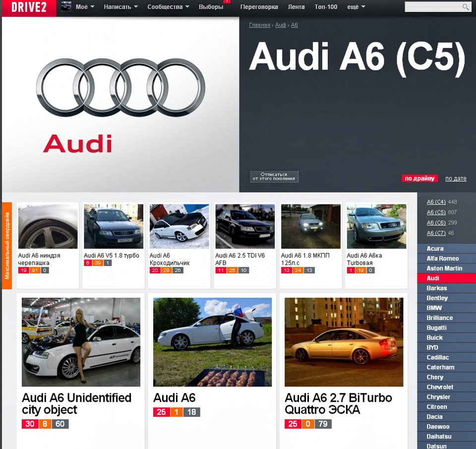This screenshot has width=476, height=449.
Task: Select A6 (C7) generation link
Action: pyautogui.click(x=436, y=233)
